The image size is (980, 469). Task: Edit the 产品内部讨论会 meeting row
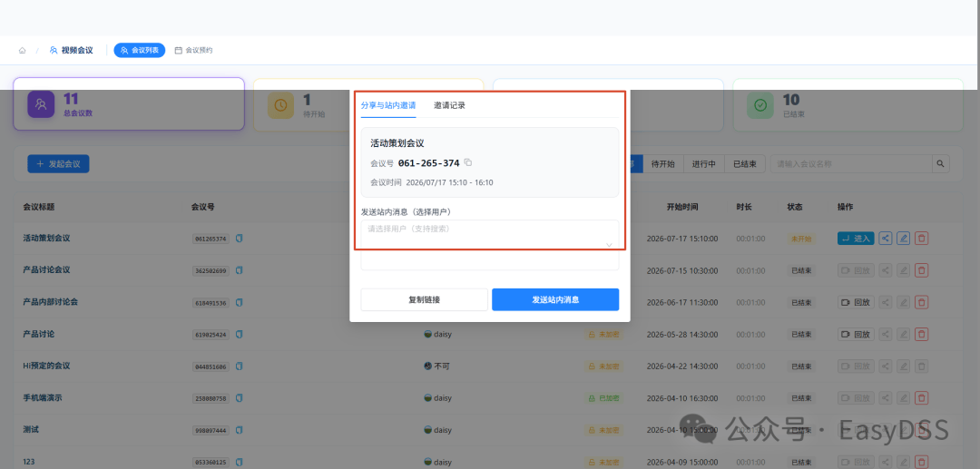(x=903, y=302)
